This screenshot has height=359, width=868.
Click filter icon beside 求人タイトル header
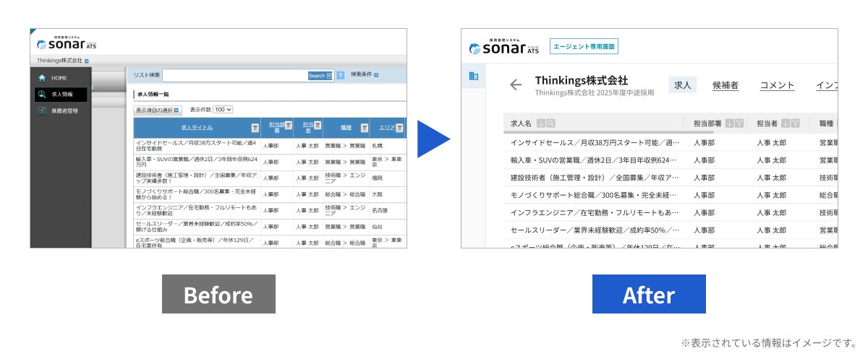[255, 128]
